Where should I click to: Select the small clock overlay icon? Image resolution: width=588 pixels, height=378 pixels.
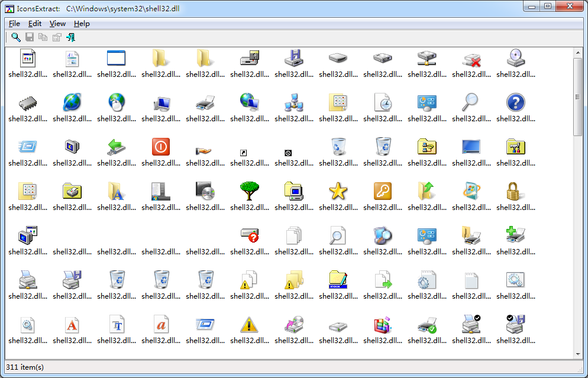point(287,153)
